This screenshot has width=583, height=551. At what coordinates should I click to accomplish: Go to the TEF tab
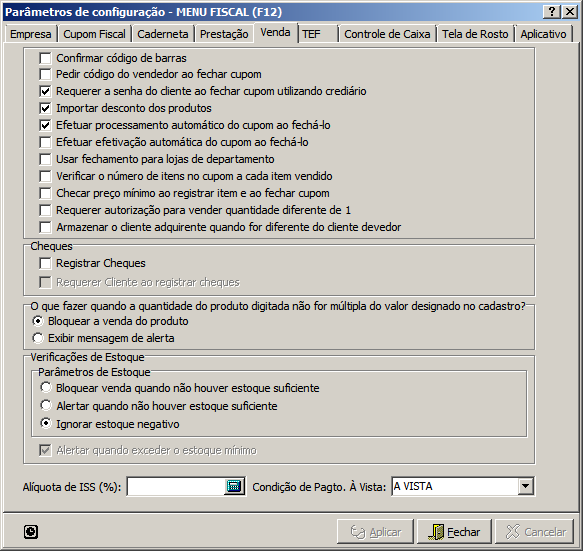318,34
